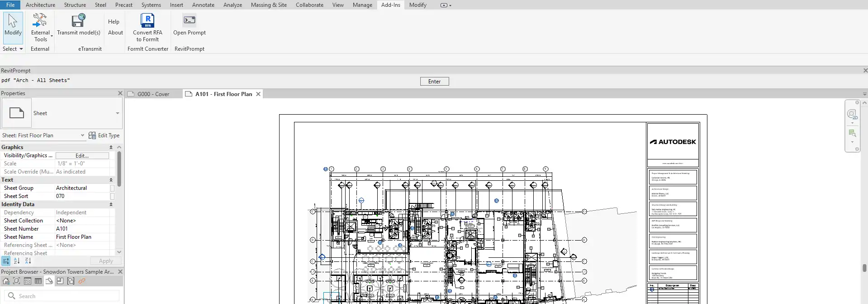Open the Annotate ribbon tab
868x304 pixels.
(203, 5)
